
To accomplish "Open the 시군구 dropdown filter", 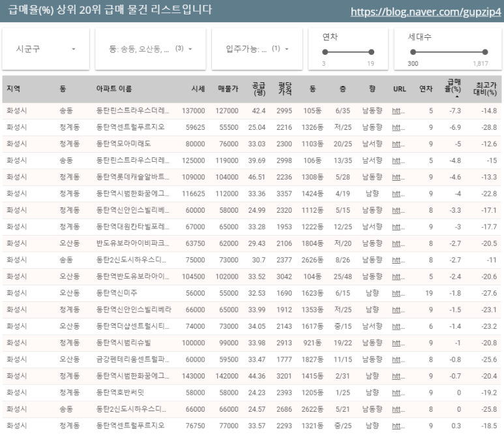I will pyautogui.click(x=46, y=49).
